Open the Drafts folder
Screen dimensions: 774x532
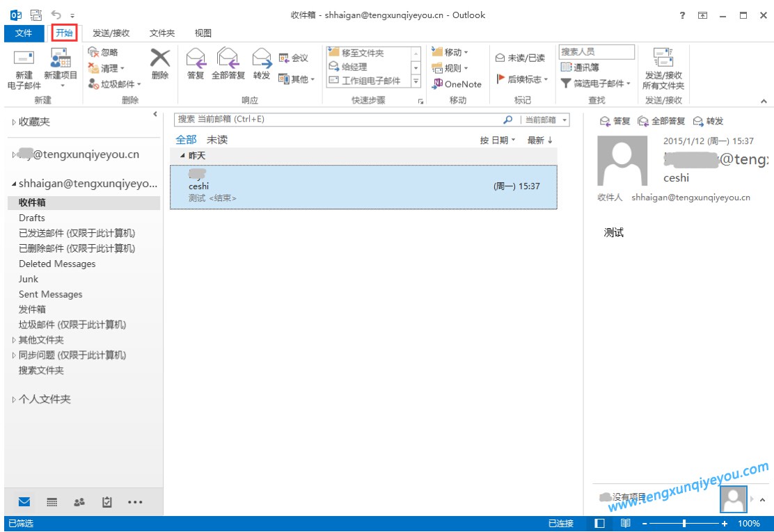(x=31, y=218)
